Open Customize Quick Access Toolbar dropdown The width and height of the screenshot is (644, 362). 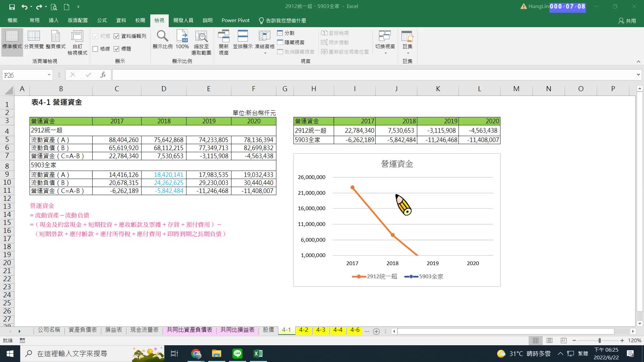[x=78, y=7]
